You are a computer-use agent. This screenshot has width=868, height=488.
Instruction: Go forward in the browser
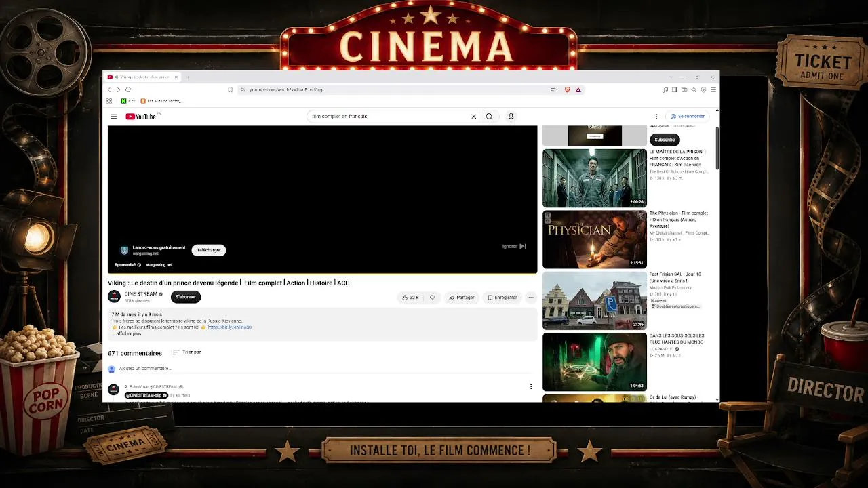[119, 89]
